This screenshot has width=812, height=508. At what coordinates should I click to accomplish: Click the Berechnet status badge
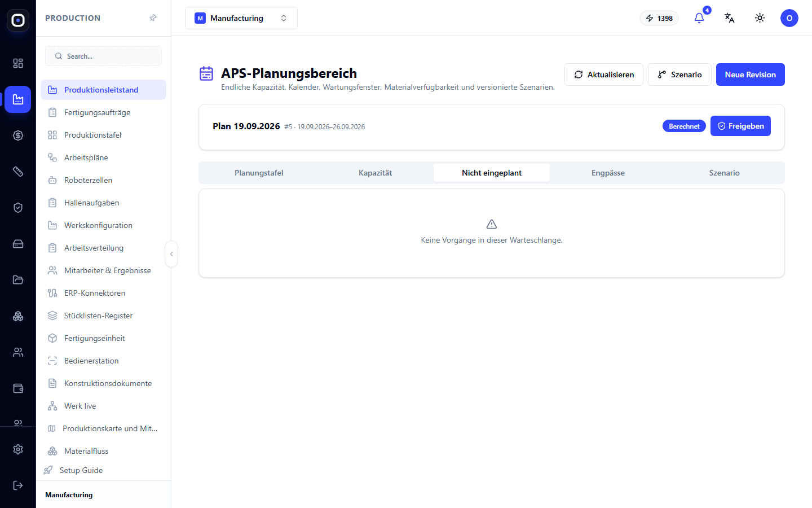(684, 126)
